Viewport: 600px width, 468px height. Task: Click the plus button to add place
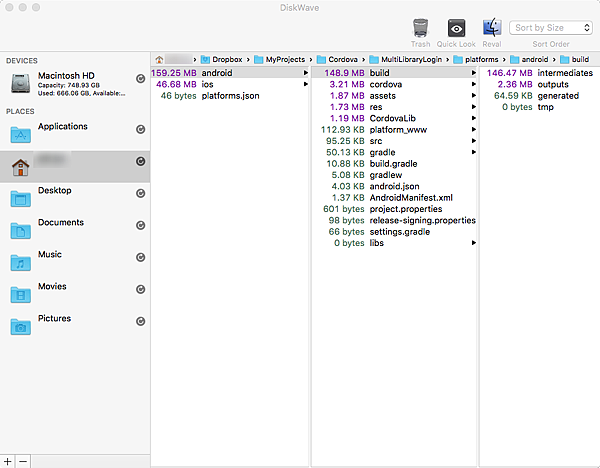[8, 460]
